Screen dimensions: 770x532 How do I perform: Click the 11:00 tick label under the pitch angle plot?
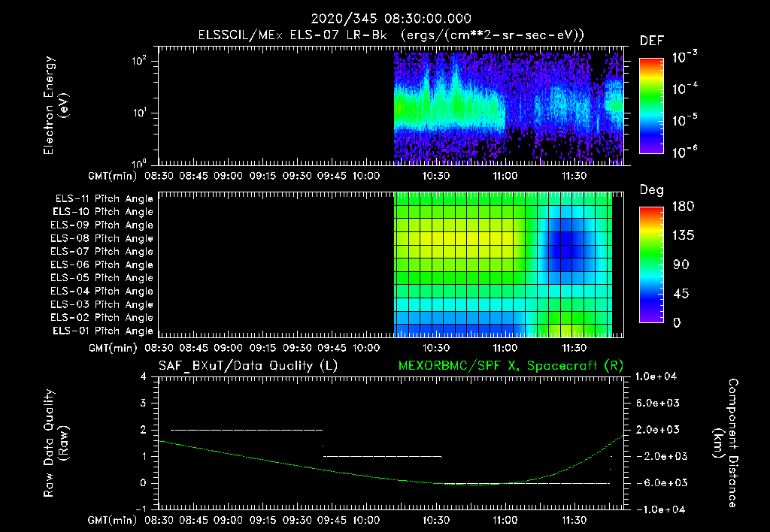click(x=505, y=348)
